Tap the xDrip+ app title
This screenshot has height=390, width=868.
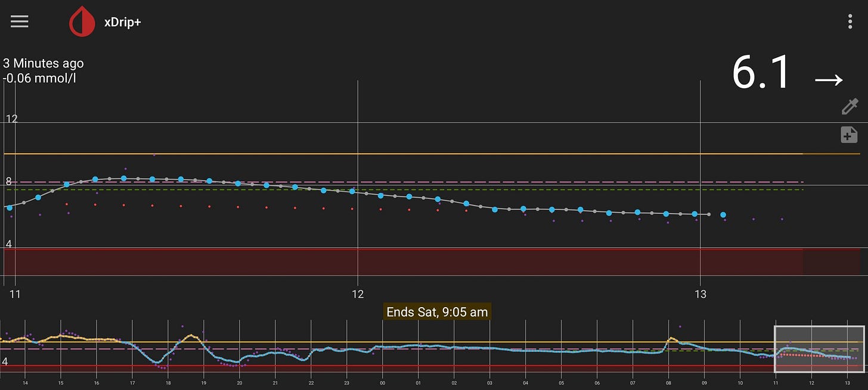tap(123, 22)
